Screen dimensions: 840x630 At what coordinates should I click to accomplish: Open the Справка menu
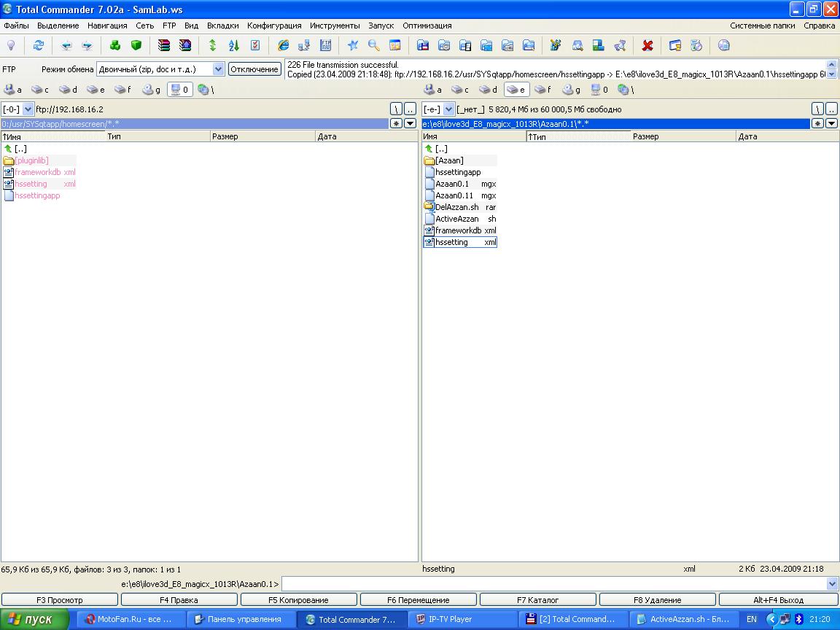point(819,26)
